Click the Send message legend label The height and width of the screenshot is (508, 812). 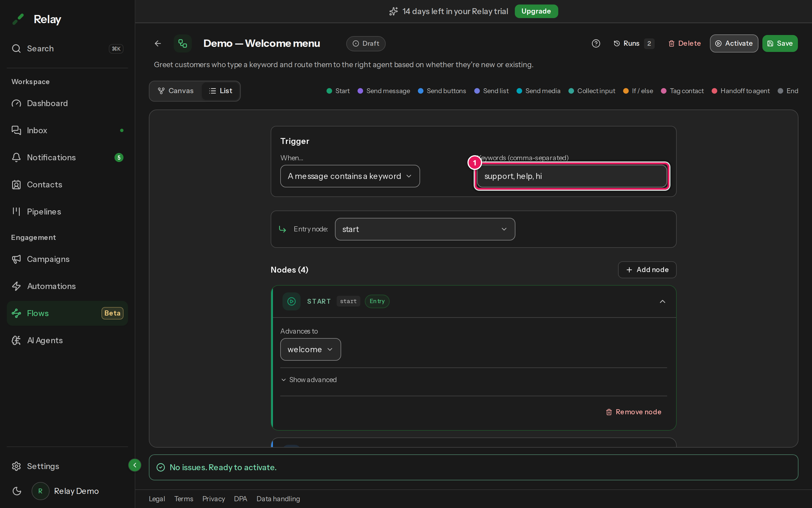[x=388, y=91]
